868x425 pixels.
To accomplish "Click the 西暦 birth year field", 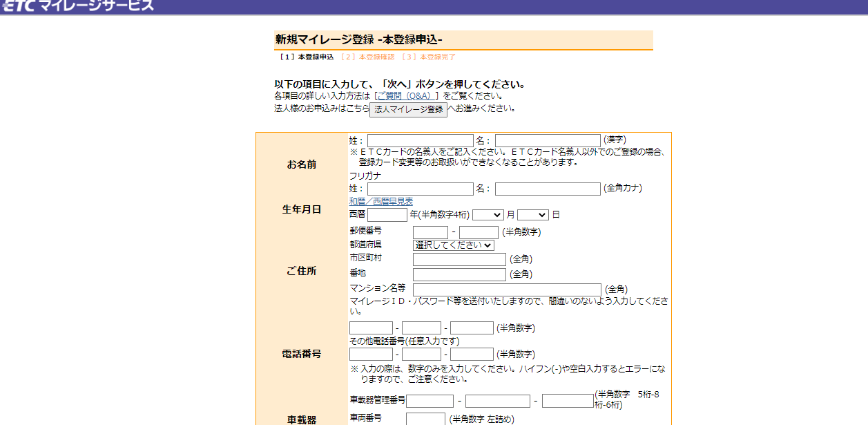I will [x=387, y=215].
